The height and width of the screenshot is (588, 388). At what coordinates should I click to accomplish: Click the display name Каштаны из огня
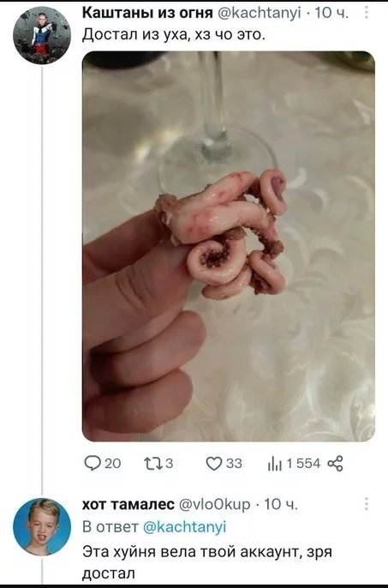[147, 13]
